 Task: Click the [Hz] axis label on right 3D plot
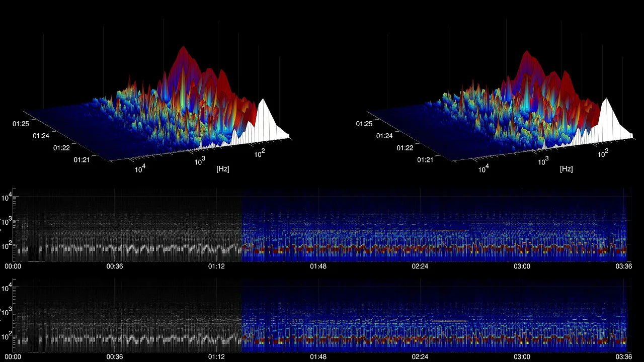567,169
